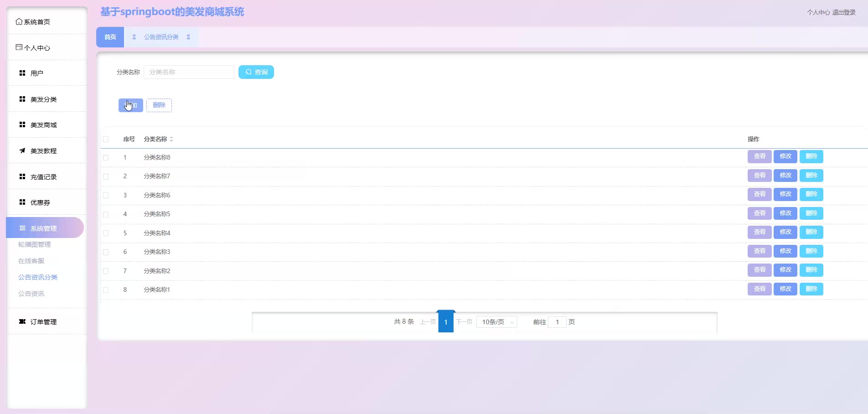This screenshot has height=414, width=868.
Task: Click the grid icon beside 美发商城
Action: (x=22, y=124)
